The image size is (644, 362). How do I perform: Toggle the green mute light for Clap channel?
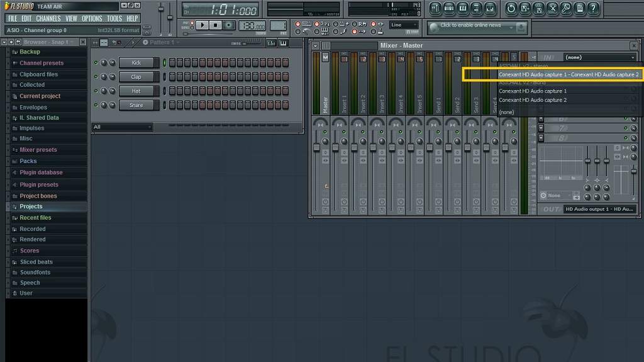96,77
